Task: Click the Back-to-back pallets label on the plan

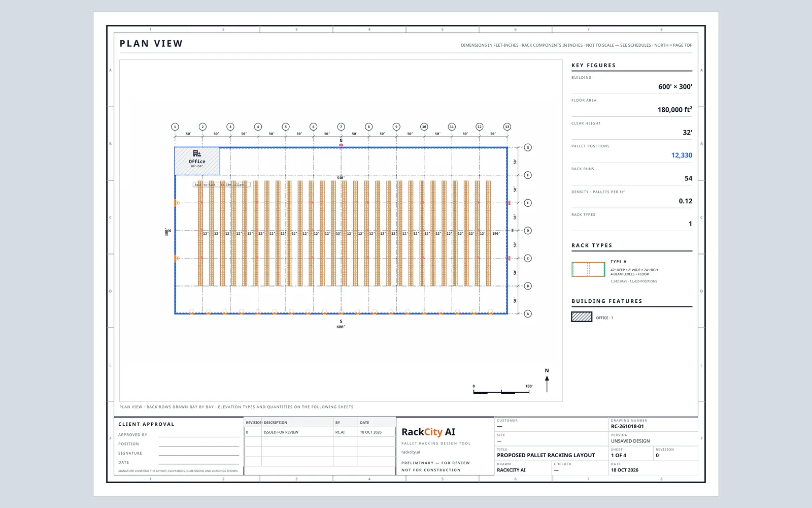Action: (x=222, y=185)
